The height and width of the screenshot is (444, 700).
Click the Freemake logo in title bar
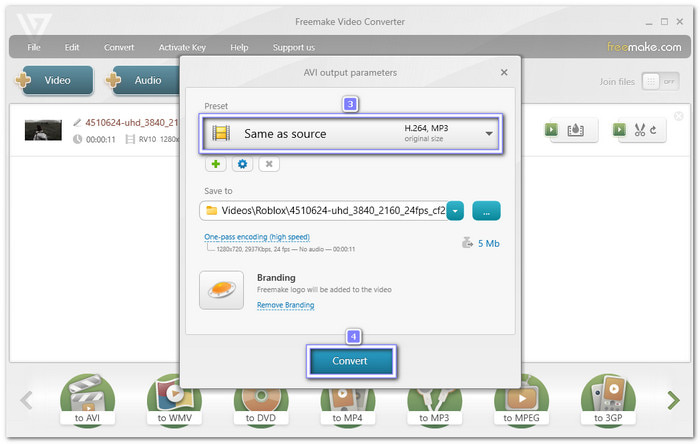(x=34, y=24)
